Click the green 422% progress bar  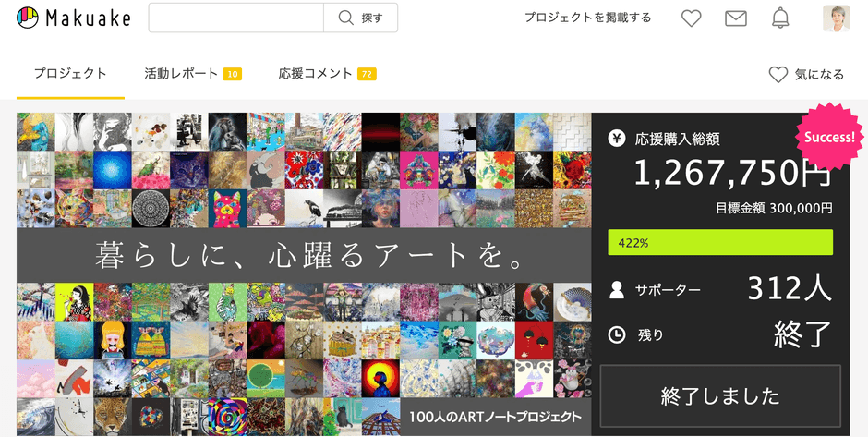click(720, 243)
